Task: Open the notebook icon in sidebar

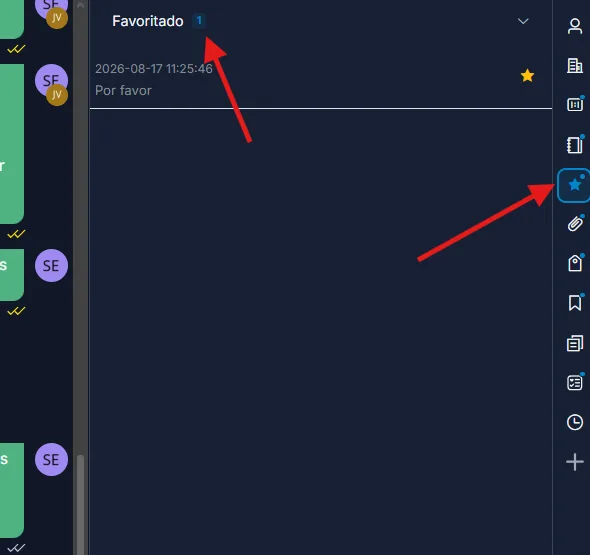Action: tap(575, 145)
